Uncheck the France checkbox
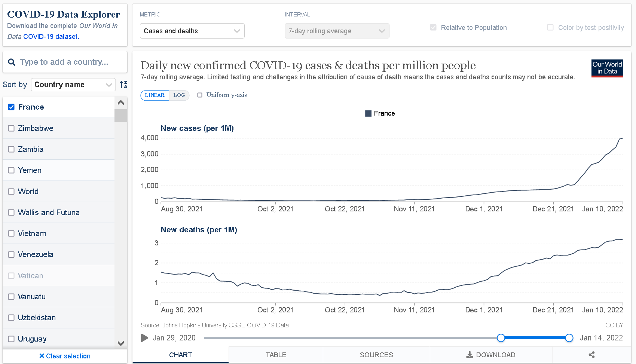The width and height of the screenshot is (636, 364). tap(11, 107)
